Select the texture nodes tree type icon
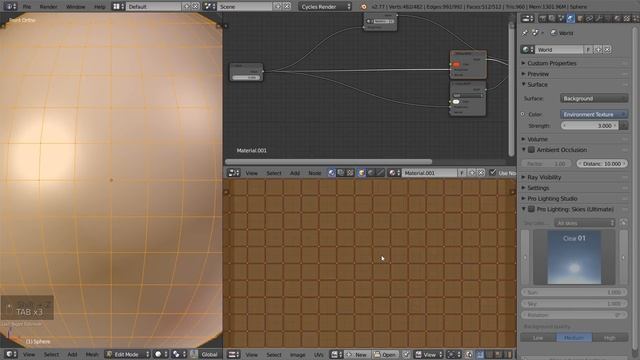640x360 pixels. pos(350,173)
